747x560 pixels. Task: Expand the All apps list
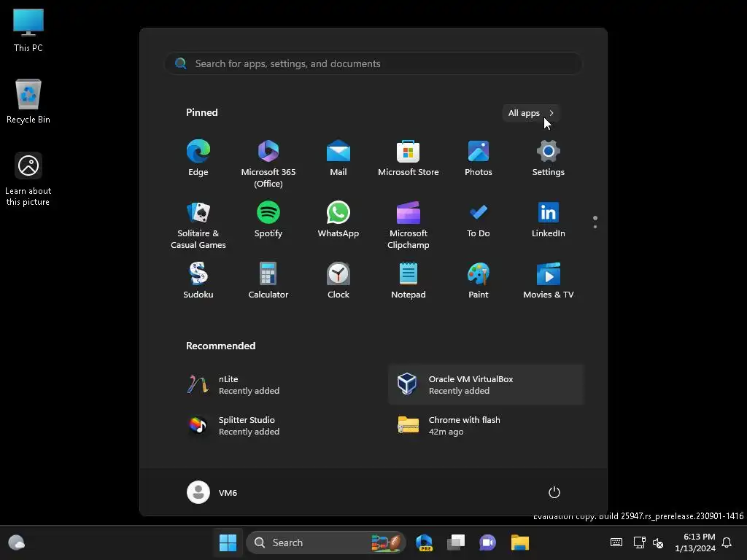531,113
